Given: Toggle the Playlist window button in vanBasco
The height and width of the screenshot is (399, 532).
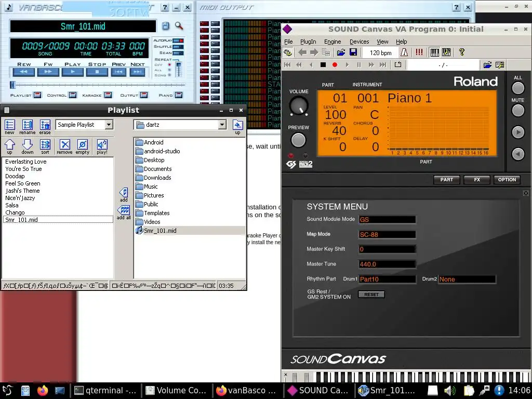Looking at the screenshot, I should pyautogui.click(x=37, y=95).
